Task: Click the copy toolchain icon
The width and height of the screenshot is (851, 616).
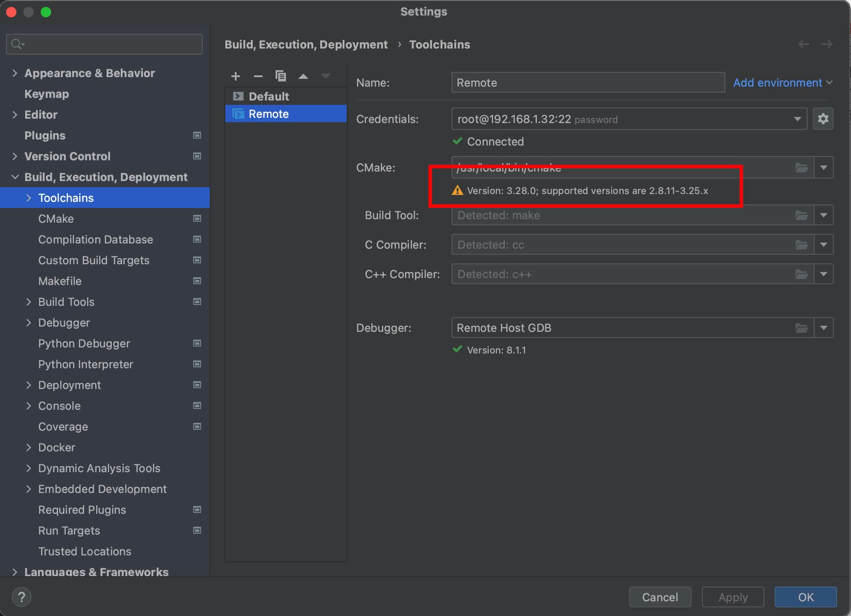Action: point(281,76)
